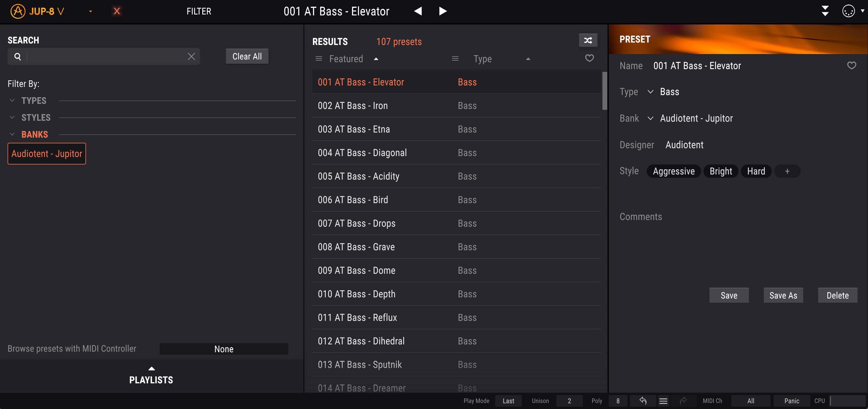Clear the search field with the X icon
Viewport: 868px width, 409px height.
pos(191,56)
